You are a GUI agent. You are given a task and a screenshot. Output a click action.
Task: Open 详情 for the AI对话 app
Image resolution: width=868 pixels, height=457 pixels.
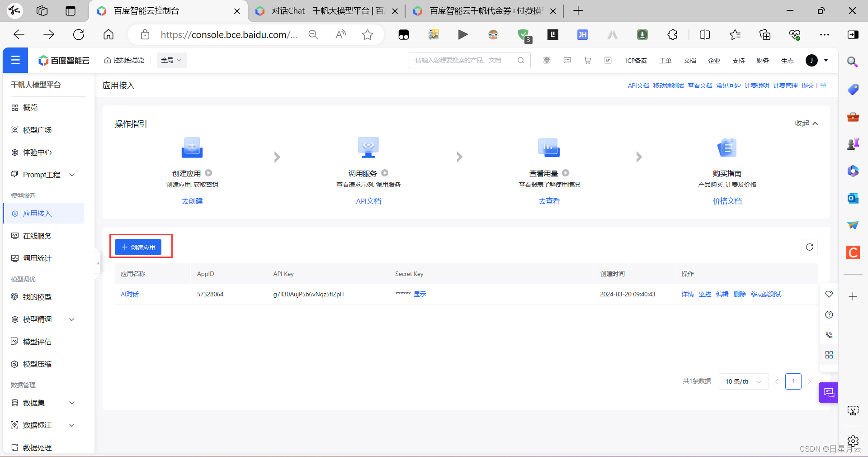point(688,294)
